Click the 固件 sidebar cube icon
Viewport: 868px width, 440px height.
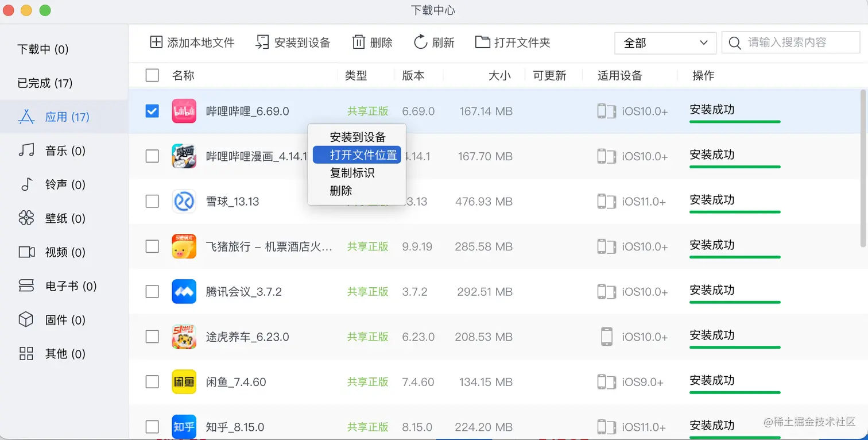click(x=25, y=320)
